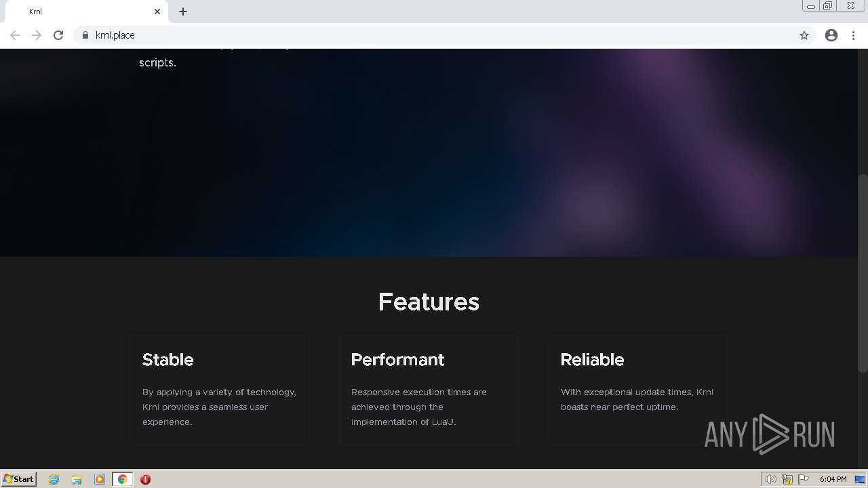Close the Chrome window
Image resolution: width=868 pixels, height=488 pixels.
[850, 6]
